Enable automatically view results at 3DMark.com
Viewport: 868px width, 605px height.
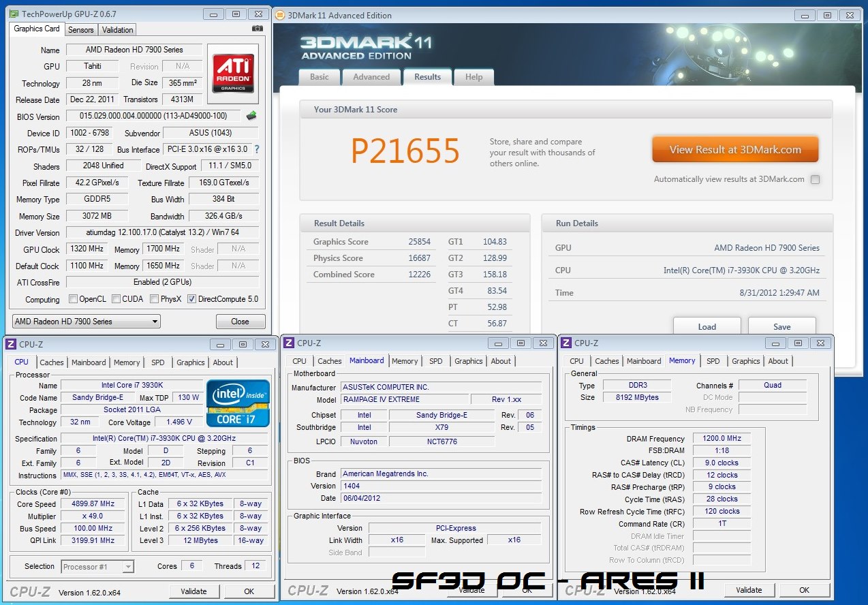(816, 180)
